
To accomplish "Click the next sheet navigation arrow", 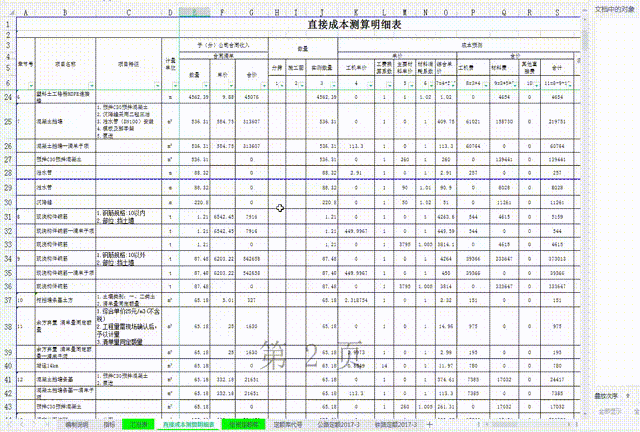I will tap(34, 425).
